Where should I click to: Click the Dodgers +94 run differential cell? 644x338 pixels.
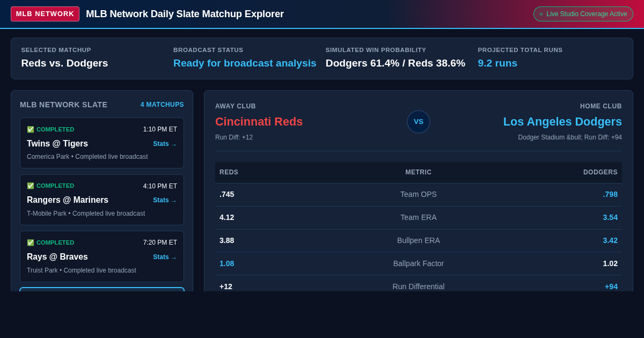[x=611, y=286]
